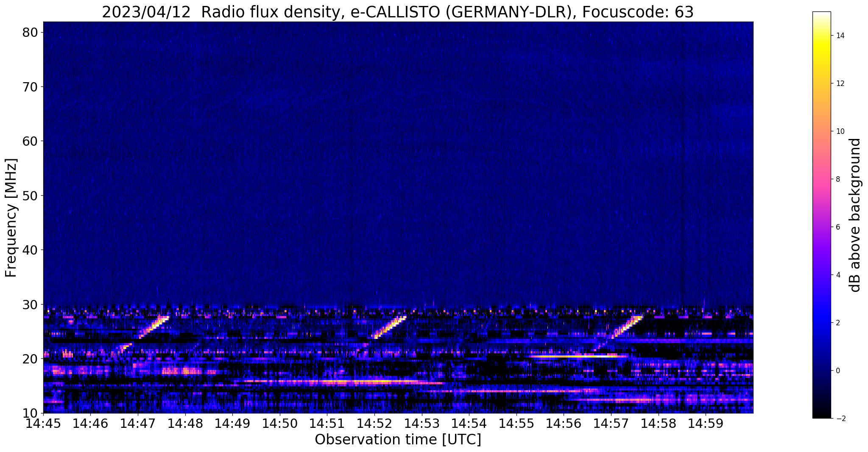The height and width of the screenshot is (452, 868).
Task: Click the 40 MHz frequency tick label
Action: (x=31, y=250)
